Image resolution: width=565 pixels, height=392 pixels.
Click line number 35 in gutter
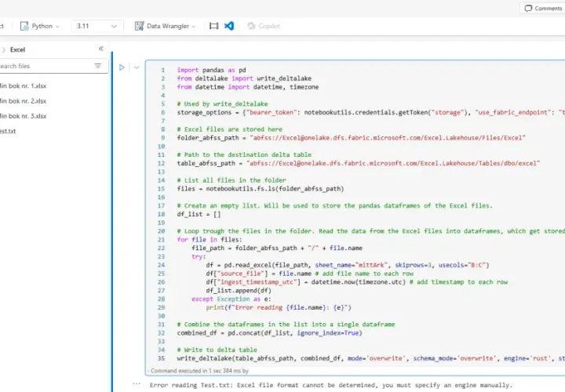coord(161,358)
